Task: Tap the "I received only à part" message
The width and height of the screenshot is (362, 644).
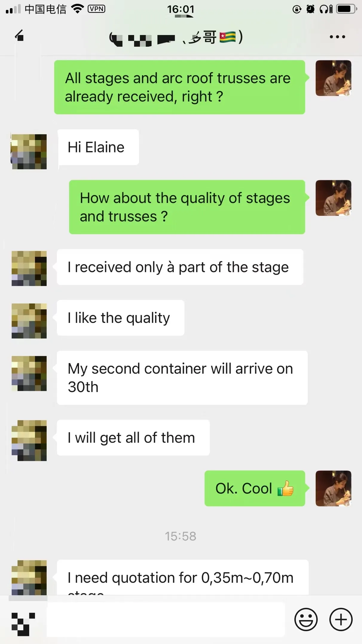Action: [180, 267]
